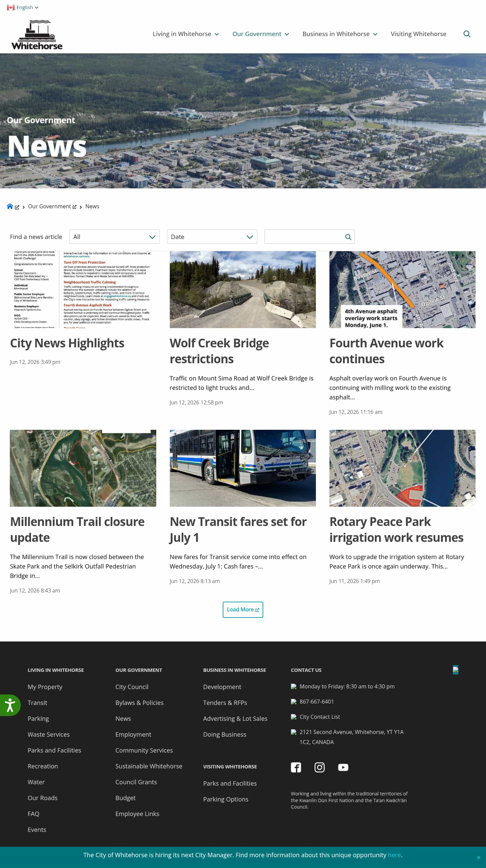Click Development in the footer
The height and width of the screenshot is (868, 486).
[222, 687]
